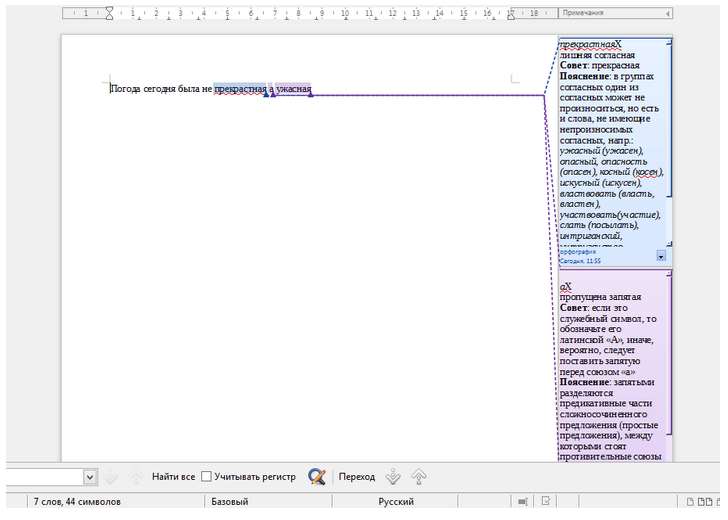Open the search field dropdown arrow
This screenshot has height=520, width=728.
(x=90, y=477)
